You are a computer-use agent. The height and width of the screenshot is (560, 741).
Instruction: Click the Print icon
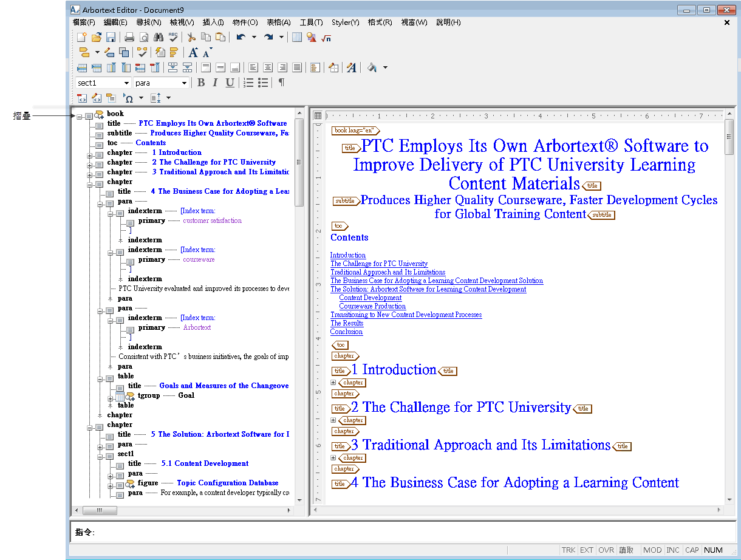pos(129,37)
